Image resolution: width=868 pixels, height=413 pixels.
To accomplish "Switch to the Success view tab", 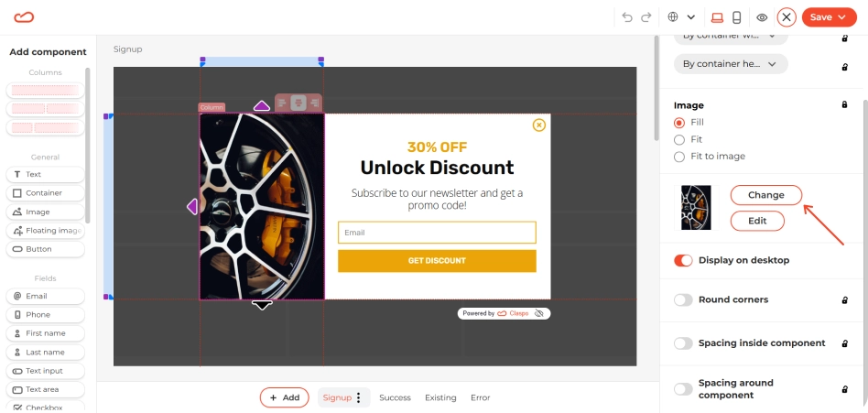I will point(395,397).
